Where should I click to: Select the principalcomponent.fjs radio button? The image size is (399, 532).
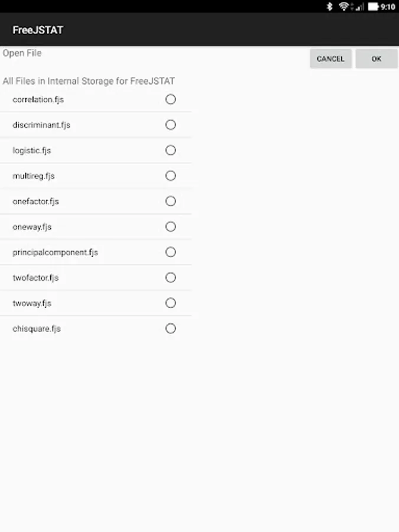click(x=170, y=252)
